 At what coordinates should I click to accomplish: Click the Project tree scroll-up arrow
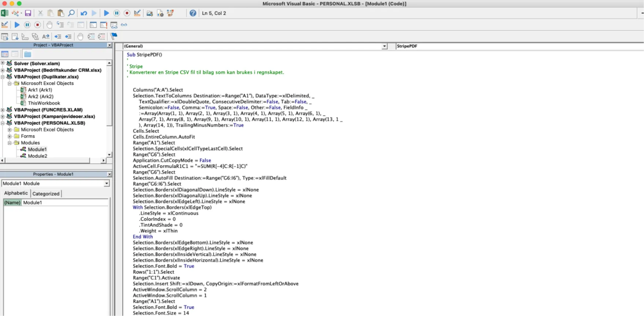point(109,63)
